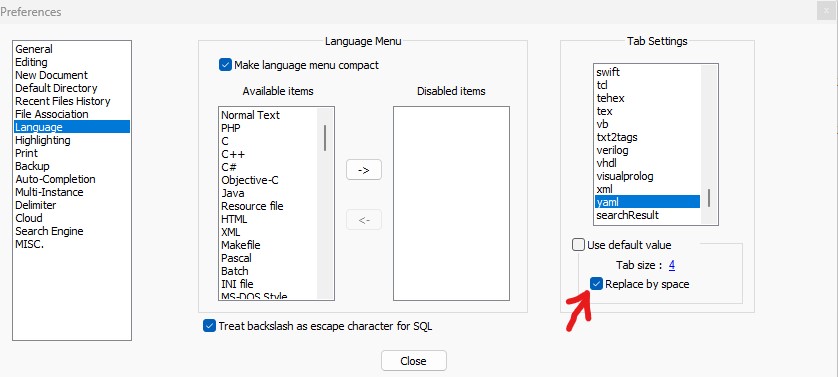838x377 pixels.
Task: Click the Tab Settings list scrollbar thumb
Action: tap(709, 198)
